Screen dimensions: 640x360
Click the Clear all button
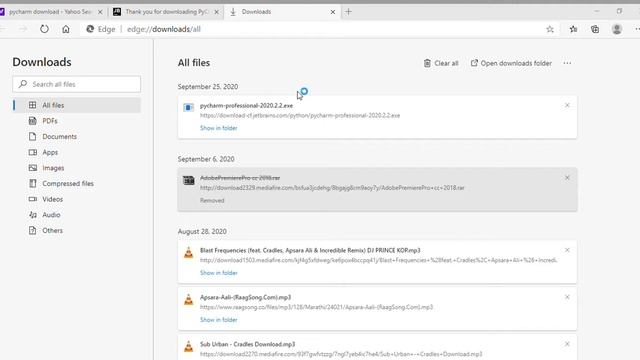tap(441, 63)
